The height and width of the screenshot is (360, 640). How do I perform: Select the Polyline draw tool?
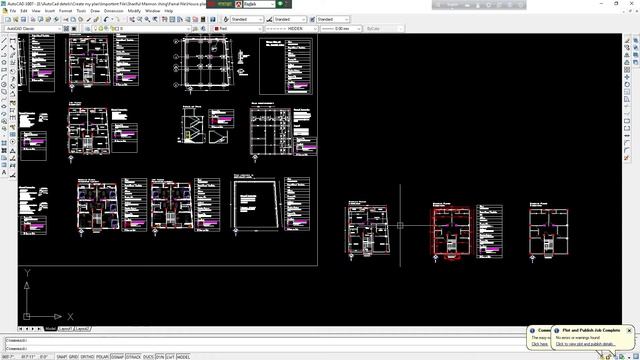point(4,55)
